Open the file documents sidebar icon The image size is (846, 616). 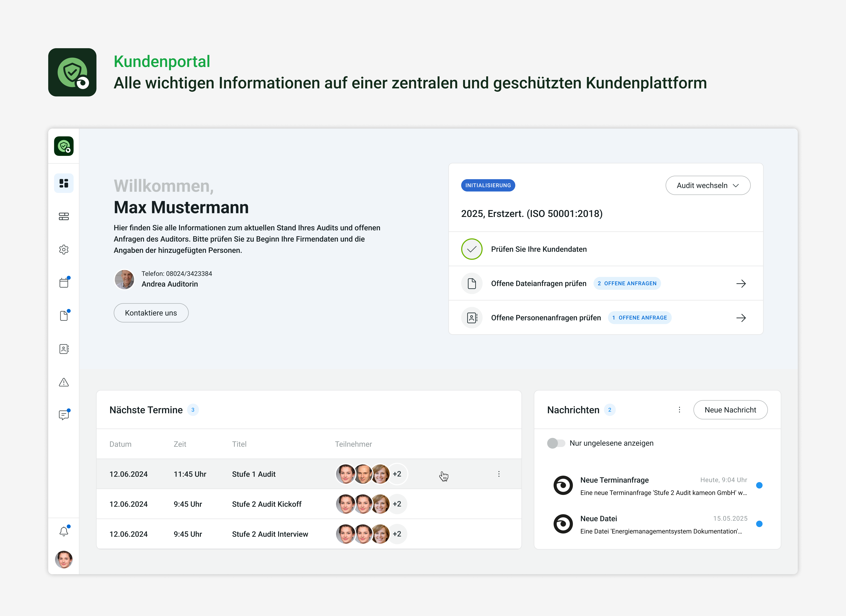tap(64, 316)
